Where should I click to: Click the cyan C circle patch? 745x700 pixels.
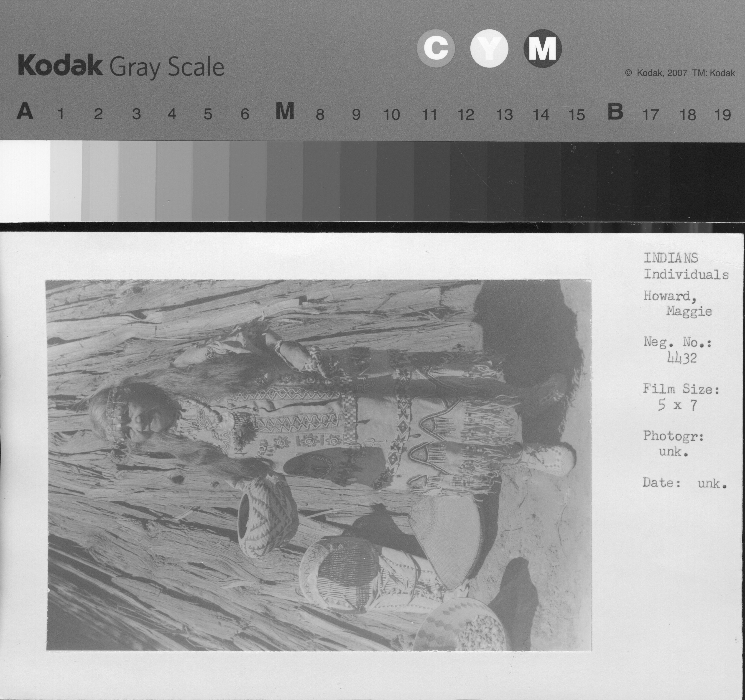click(x=436, y=49)
